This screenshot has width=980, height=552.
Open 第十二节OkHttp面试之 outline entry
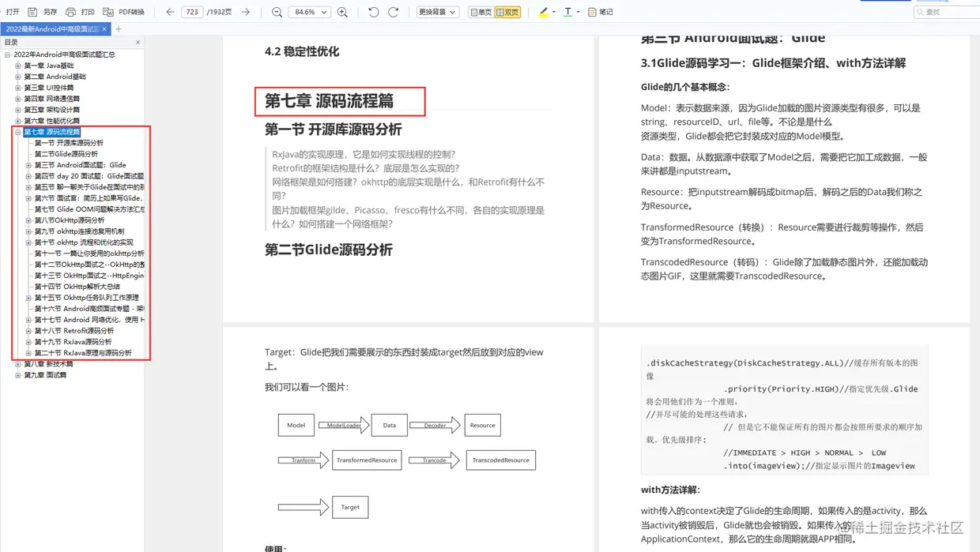point(89,265)
